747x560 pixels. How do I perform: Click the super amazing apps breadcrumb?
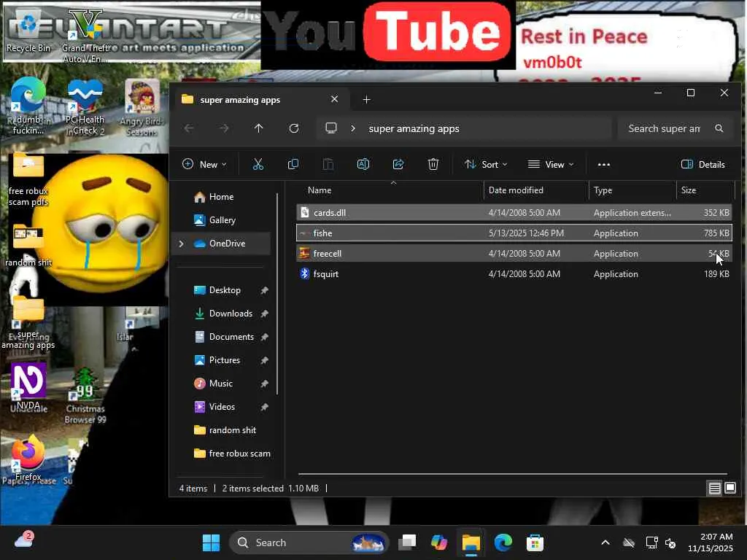(x=414, y=128)
